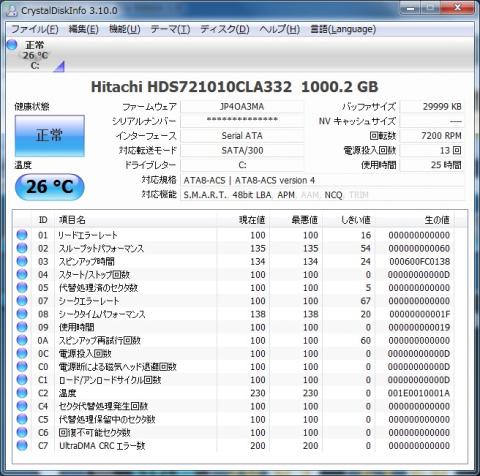Click the masked serial number field
This screenshot has width=480, height=476.
click(242, 121)
